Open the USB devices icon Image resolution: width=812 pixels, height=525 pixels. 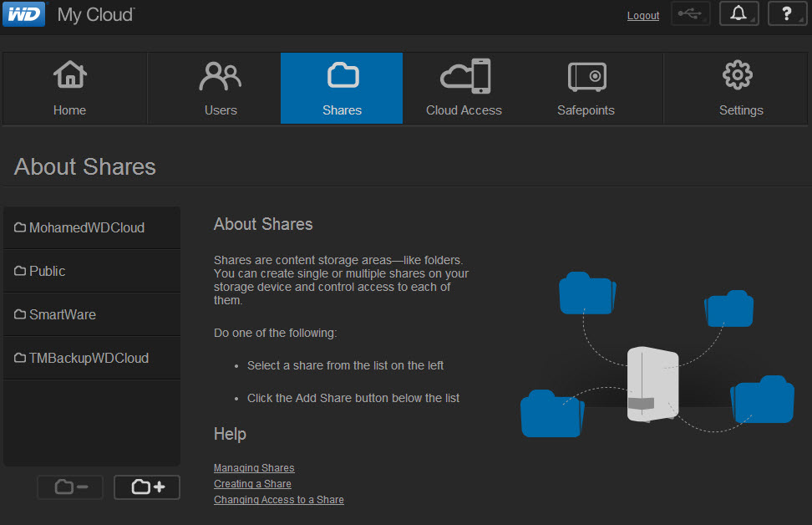pos(690,13)
